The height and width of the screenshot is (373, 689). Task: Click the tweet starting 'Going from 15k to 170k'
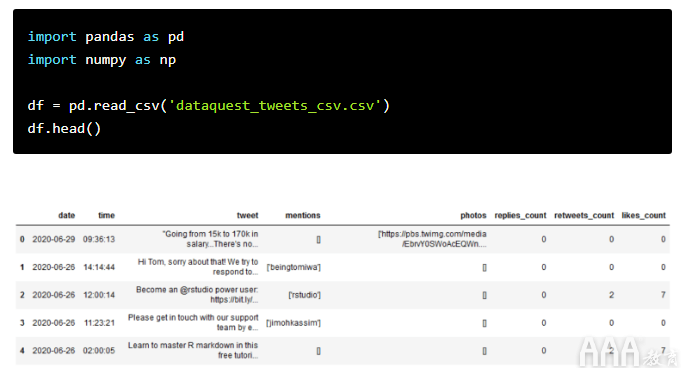tap(210, 239)
